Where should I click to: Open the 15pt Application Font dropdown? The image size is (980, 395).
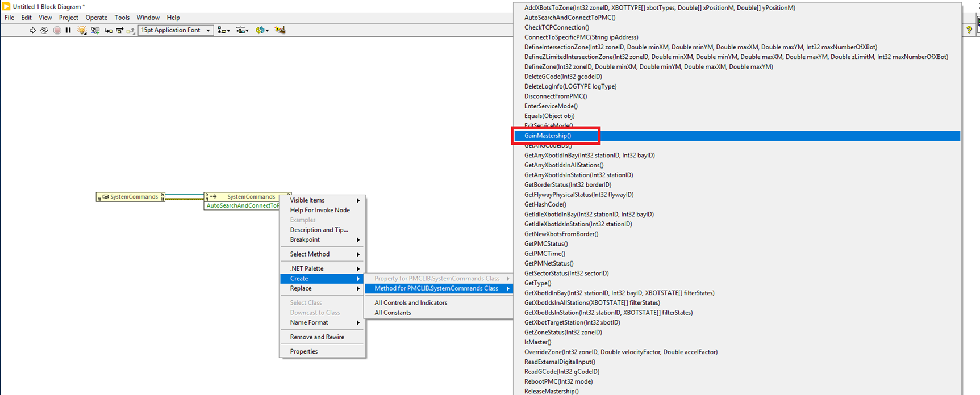pos(176,30)
